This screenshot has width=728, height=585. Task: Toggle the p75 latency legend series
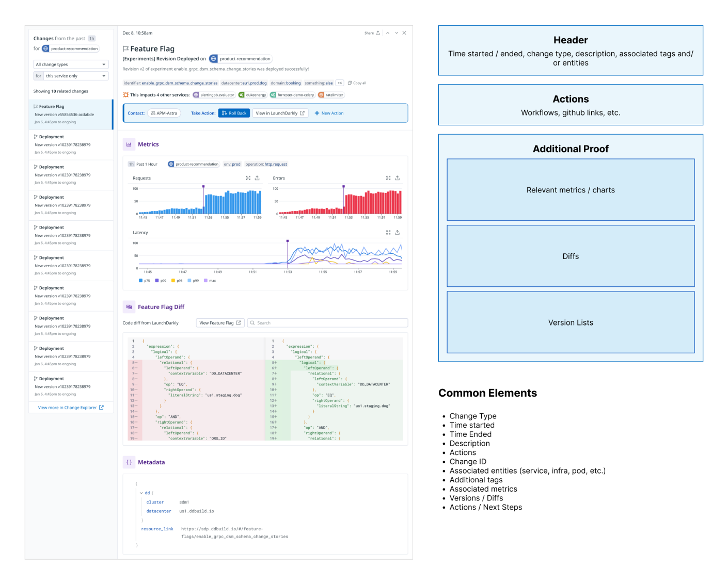coord(145,281)
